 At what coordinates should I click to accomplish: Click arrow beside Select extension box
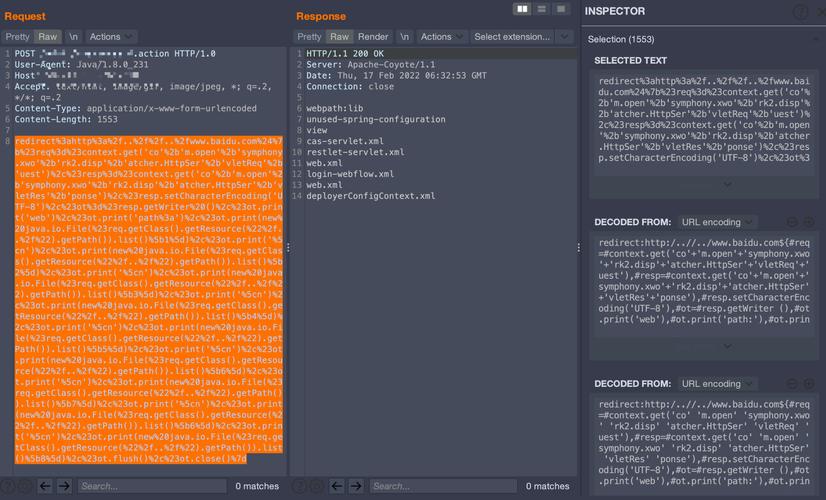tap(564, 36)
